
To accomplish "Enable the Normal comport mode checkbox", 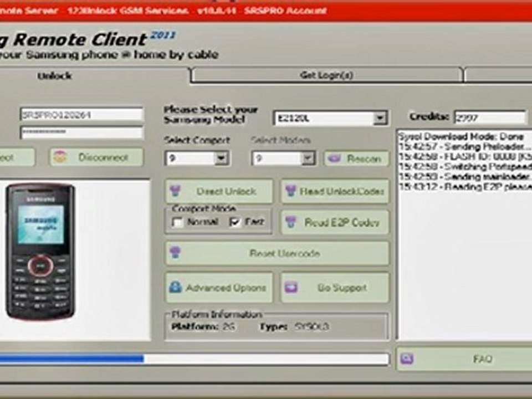I will point(177,222).
